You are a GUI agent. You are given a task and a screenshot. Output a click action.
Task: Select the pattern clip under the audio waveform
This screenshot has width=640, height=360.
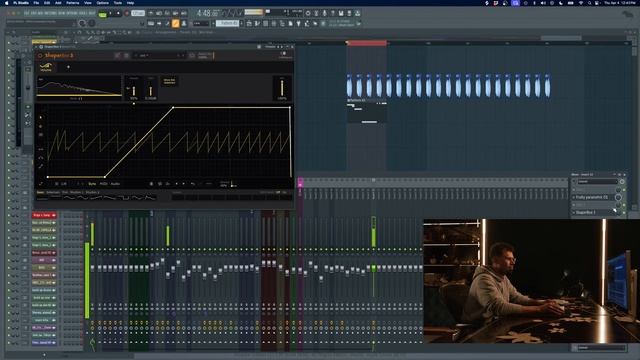(x=367, y=112)
